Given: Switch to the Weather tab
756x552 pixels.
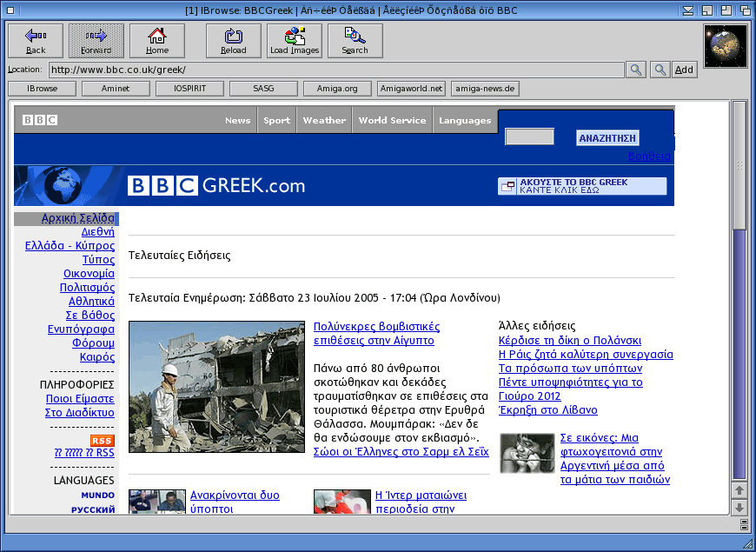Looking at the screenshot, I should point(324,120).
